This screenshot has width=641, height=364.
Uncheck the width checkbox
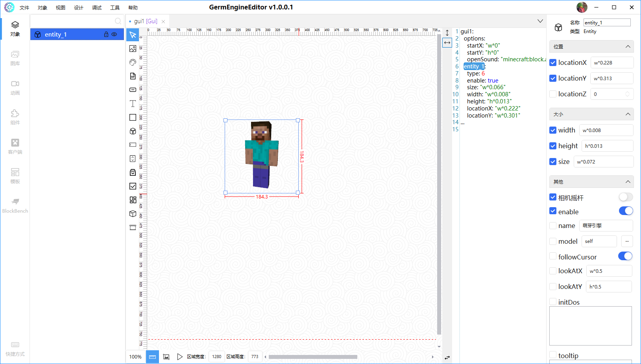point(553,130)
